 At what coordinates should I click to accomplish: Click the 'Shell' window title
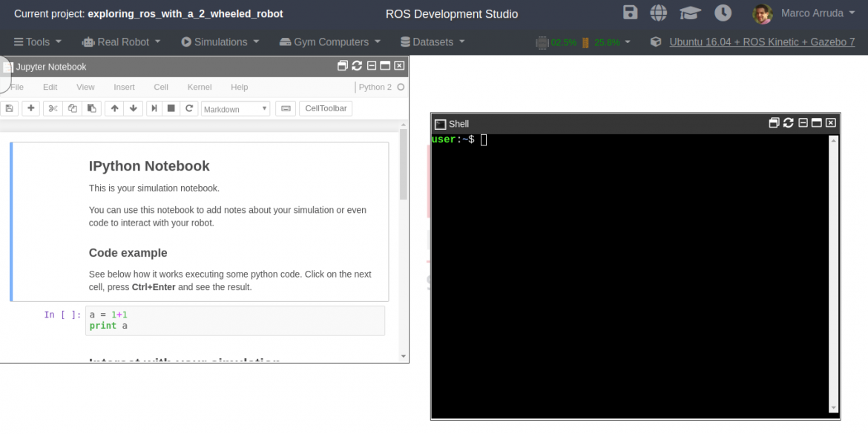[459, 124]
